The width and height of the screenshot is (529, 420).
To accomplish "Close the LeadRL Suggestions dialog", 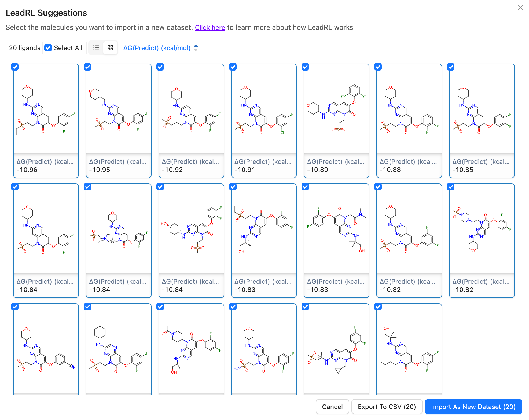I will (520, 8).
